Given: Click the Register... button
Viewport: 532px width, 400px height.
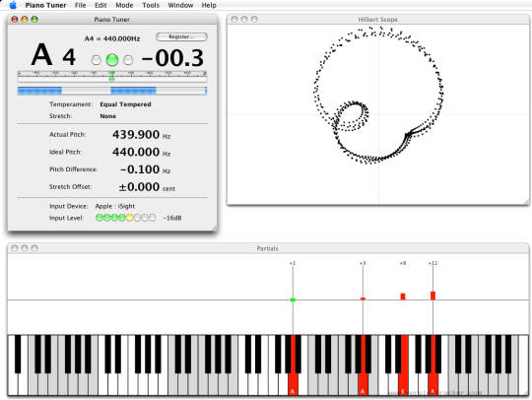Looking at the screenshot, I should (181, 36).
